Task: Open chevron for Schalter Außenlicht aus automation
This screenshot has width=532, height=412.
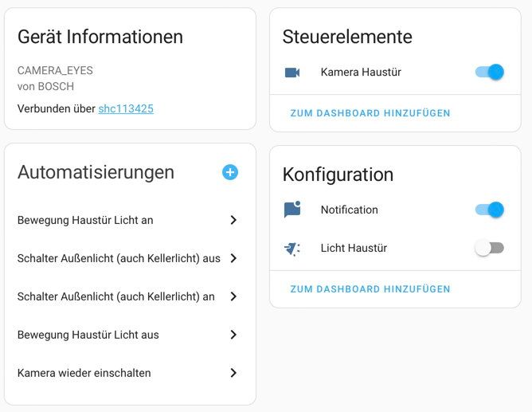Action: click(x=233, y=258)
